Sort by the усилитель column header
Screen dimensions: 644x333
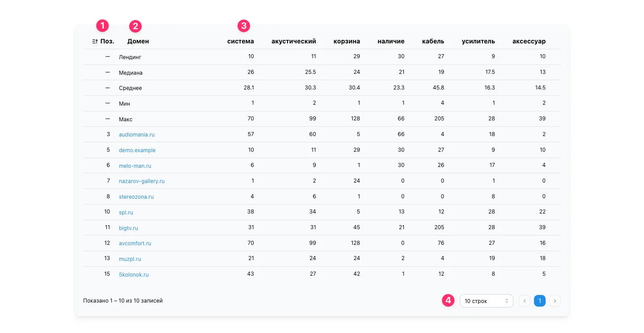pos(479,41)
